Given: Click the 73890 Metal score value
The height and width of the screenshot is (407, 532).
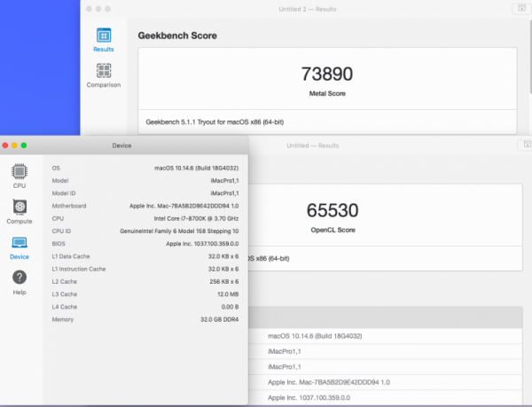Looking at the screenshot, I should [x=327, y=74].
